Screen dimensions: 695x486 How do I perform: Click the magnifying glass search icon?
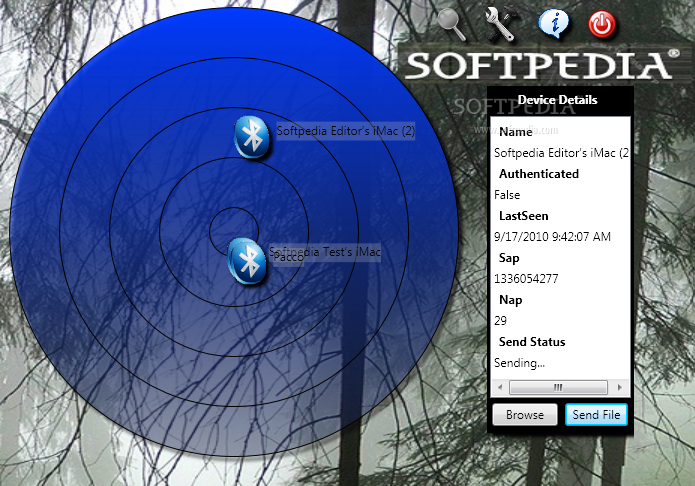tap(451, 24)
